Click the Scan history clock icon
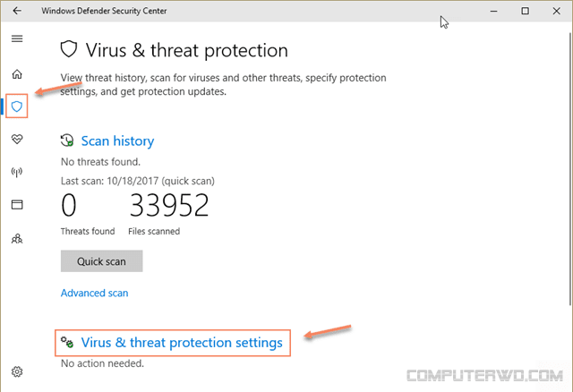This screenshot has height=392, width=573. [x=67, y=141]
